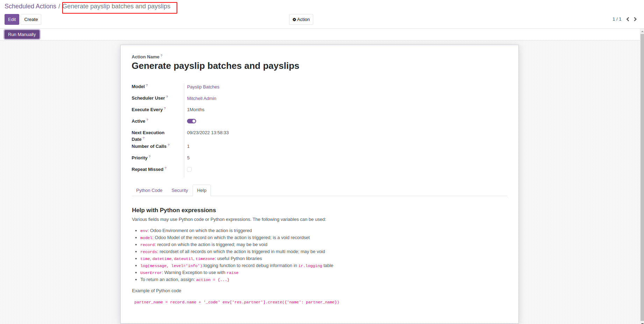The height and width of the screenshot is (324, 644).
Task: Tick the Repeat Missed checkbox
Action: (x=189, y=170)
